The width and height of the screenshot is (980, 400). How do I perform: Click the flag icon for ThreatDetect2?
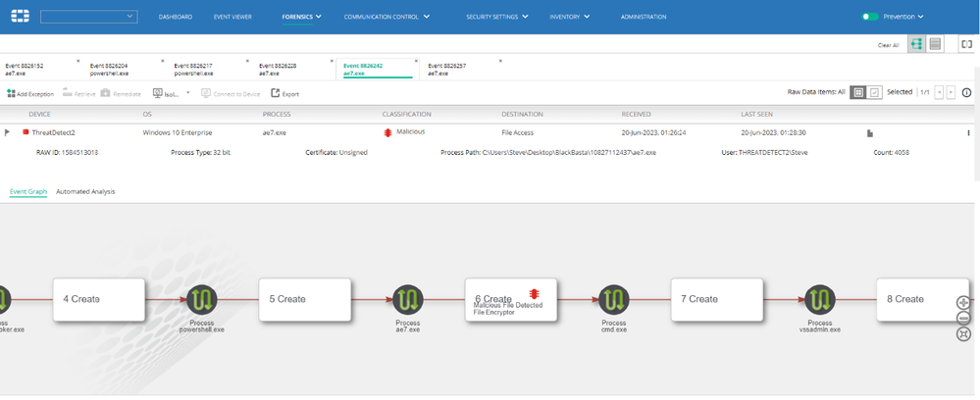click(8, 132)
